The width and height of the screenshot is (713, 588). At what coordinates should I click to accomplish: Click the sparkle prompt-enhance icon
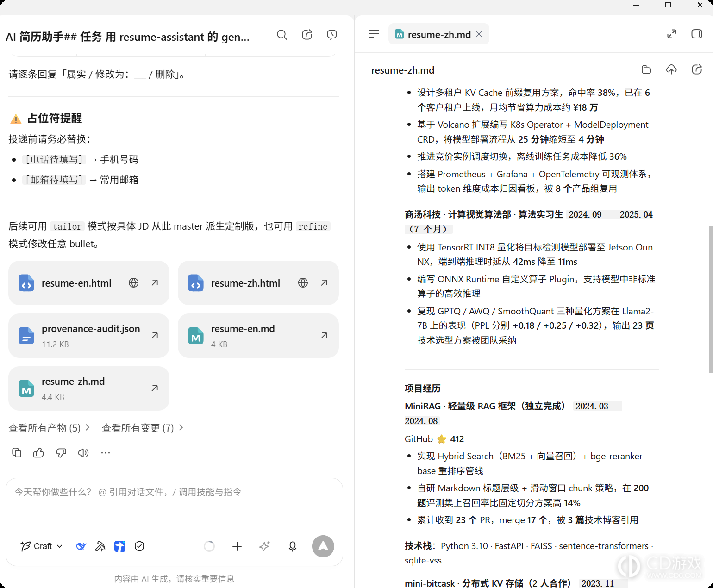click(264, 546)
